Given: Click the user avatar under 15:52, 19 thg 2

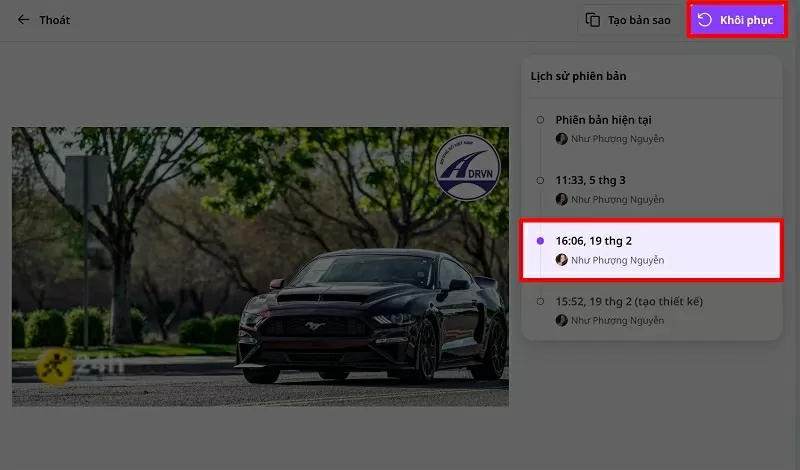Looking at the screenshot, I should [x=562, y=320].
